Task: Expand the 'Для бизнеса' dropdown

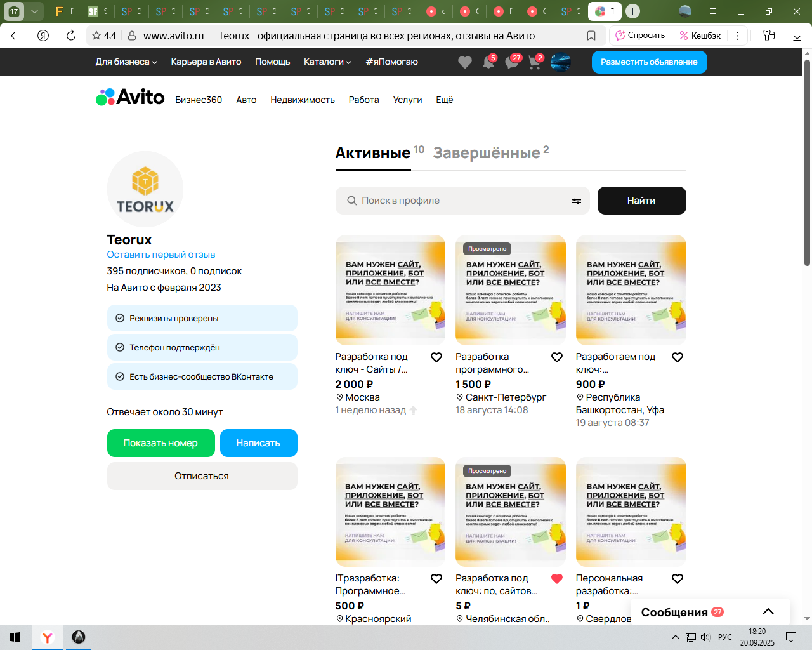Action: 126,62
